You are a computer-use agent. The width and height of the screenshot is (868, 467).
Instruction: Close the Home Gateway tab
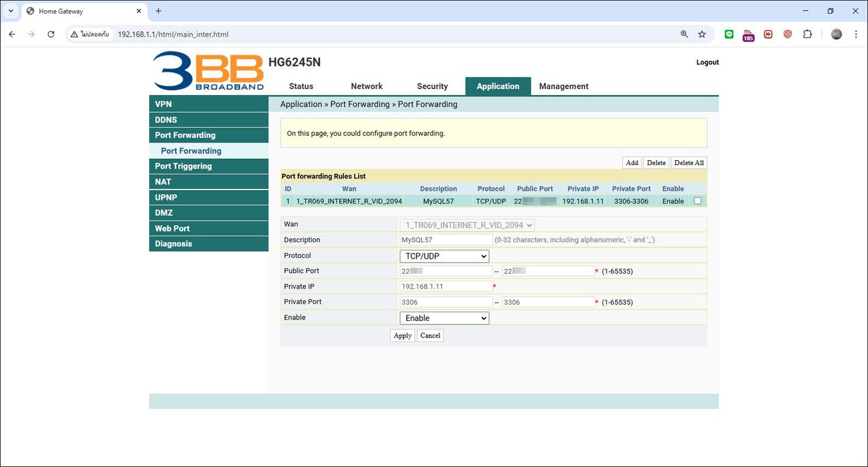coord(138,11)
